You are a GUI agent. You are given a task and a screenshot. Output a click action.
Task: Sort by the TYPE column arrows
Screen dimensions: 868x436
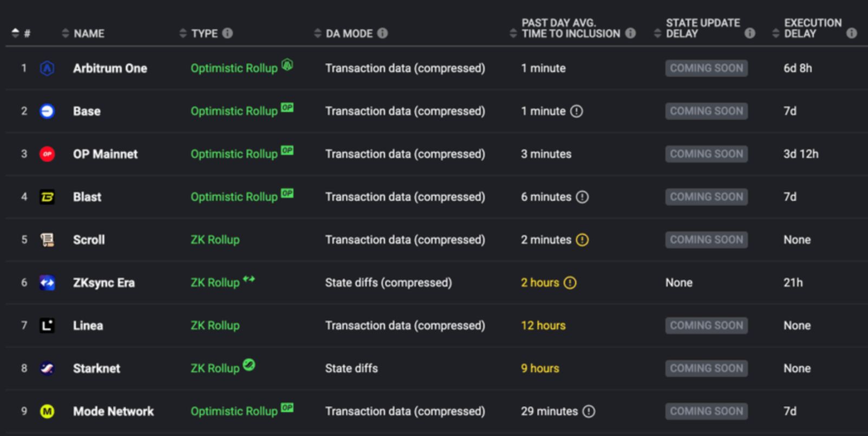(183, 34)
